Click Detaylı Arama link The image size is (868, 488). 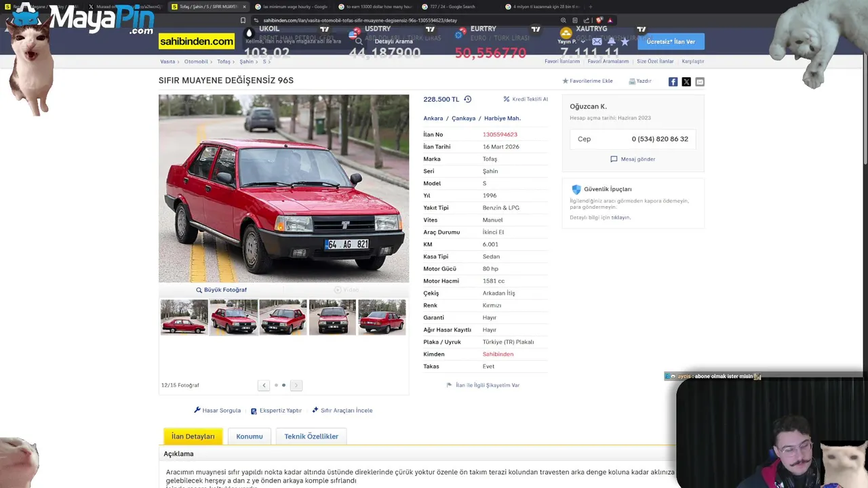[394, 41]
